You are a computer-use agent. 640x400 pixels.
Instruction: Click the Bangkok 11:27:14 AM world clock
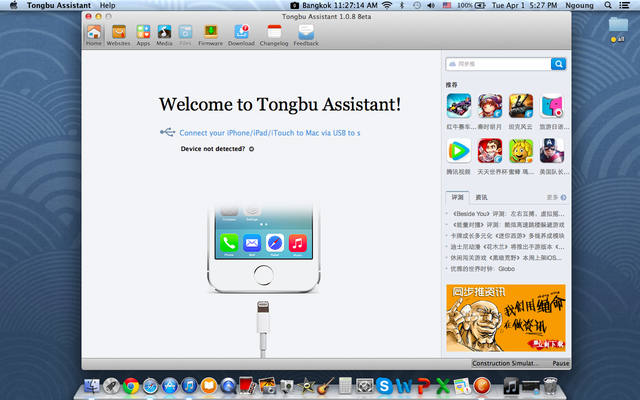[x=340, y=5]
